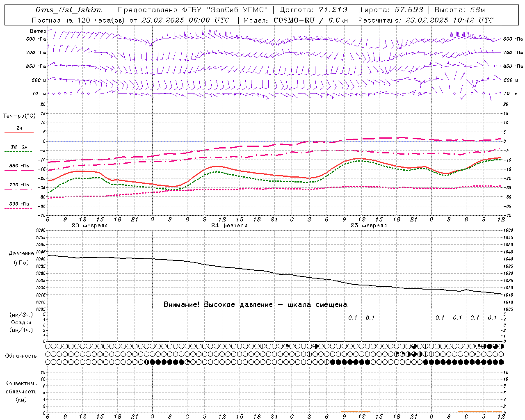
Task: Click the 23 февраля date label
Action: point(89,226)
